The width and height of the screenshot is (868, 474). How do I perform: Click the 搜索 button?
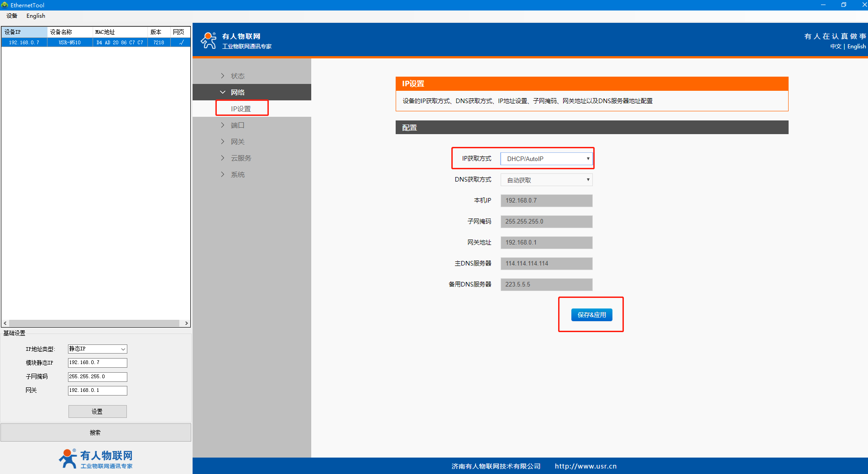pyautogui.click(x=95, y=432)
